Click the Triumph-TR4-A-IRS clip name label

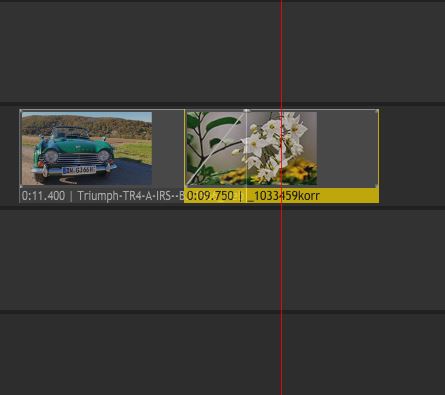coord(131,196)
